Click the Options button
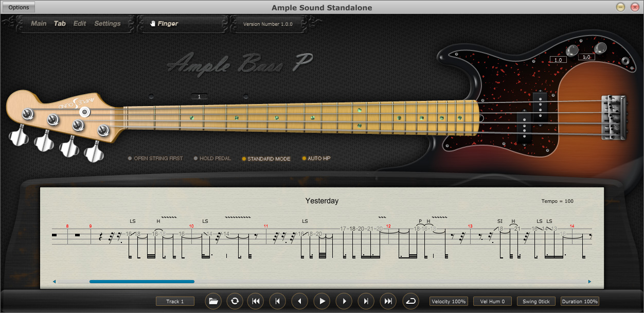Screen dimensions: 644x313 click(x=19, y=7)
